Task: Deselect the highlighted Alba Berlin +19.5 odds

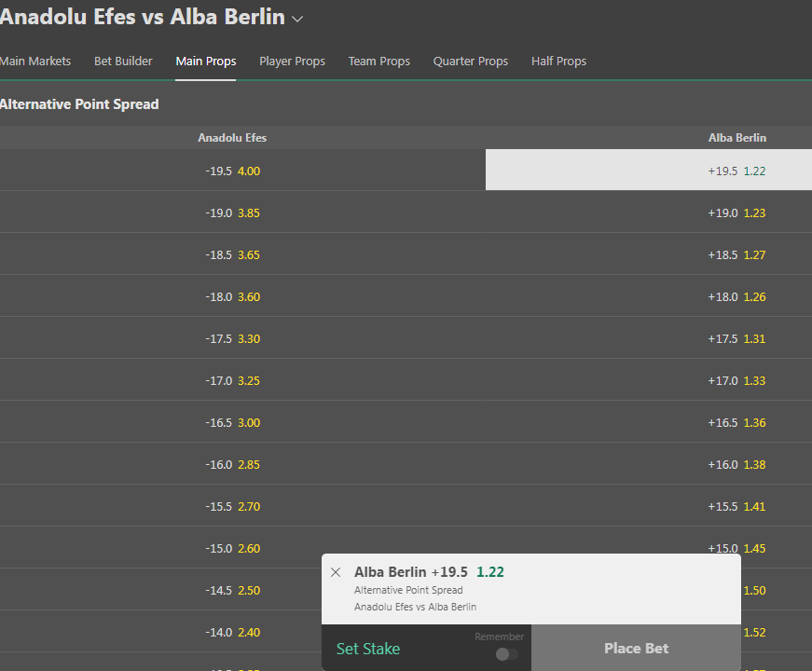Action: [649, 170]
